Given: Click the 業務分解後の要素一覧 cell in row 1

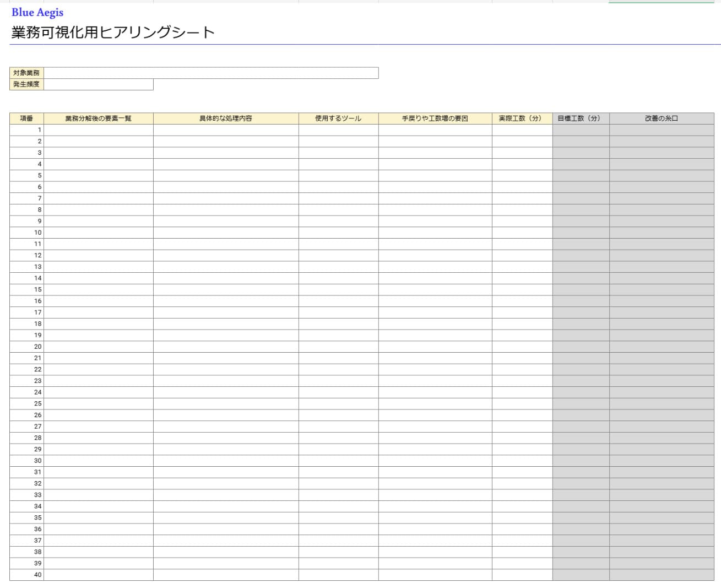Looking at the screenshot, I should 98,130.
